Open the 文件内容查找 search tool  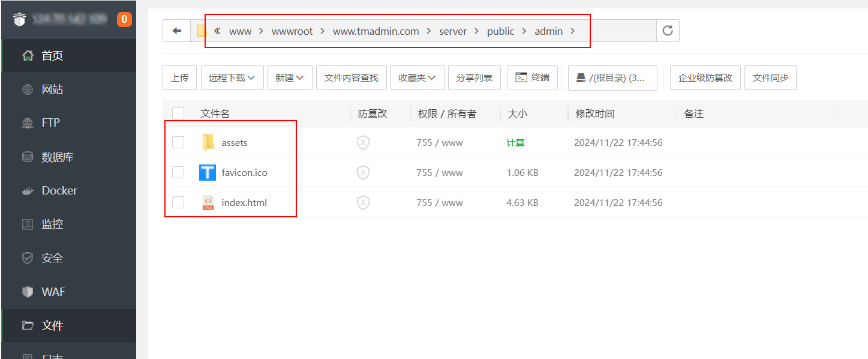click(x=351, y=77)
